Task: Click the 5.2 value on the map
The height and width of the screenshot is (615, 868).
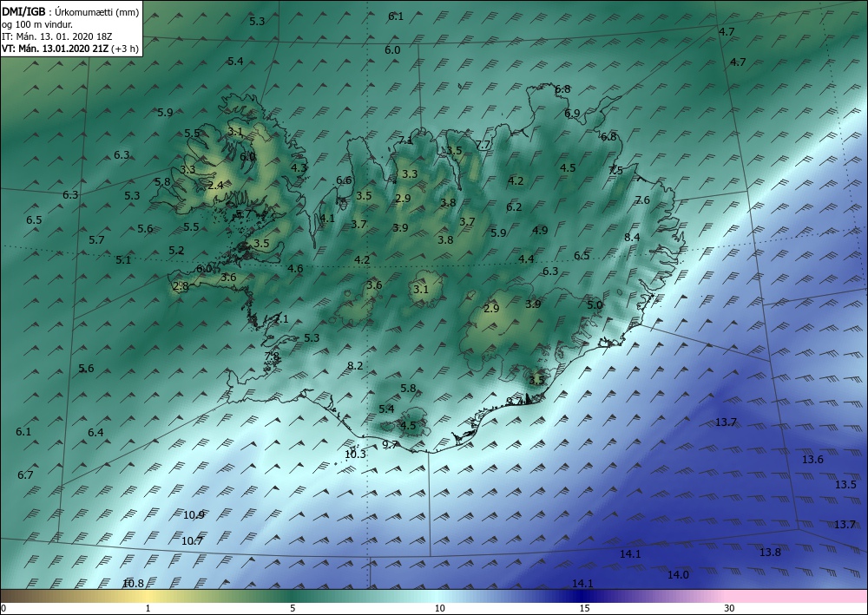Action: [x=176, y=251]
